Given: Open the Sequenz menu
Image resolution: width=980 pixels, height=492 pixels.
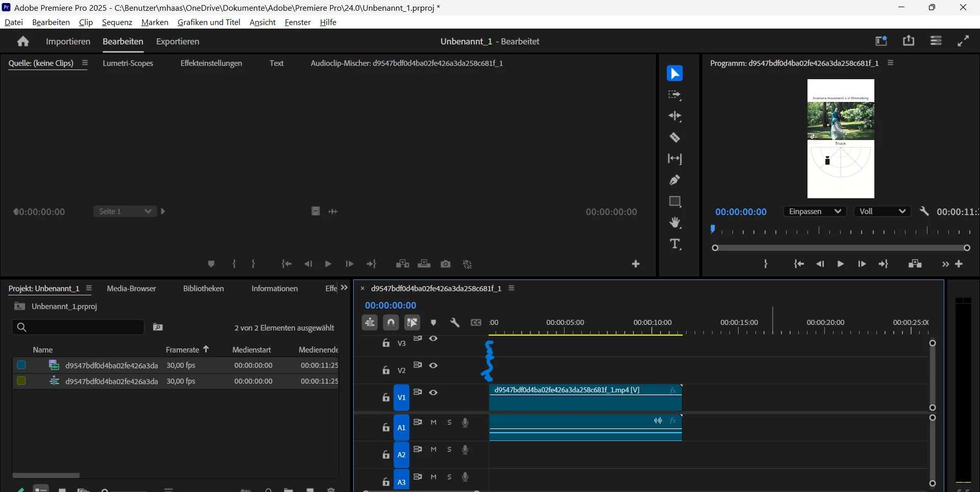Looking at the screenshot, I should (117, 22).
